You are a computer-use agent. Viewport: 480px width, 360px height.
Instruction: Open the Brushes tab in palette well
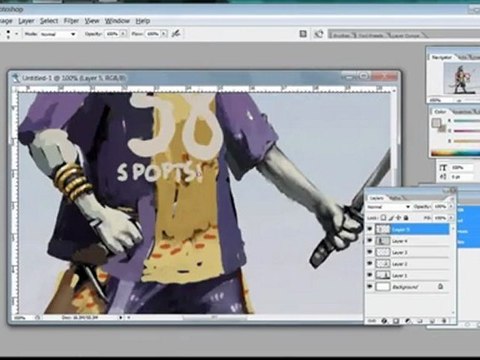341,35
